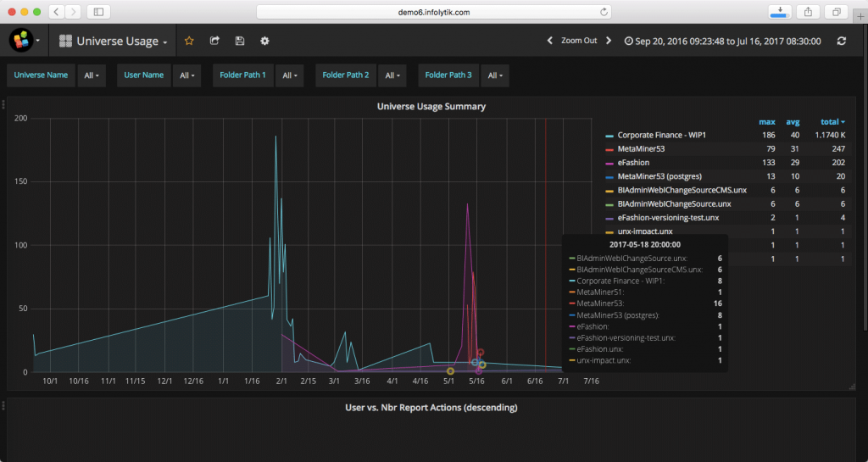Image resolution: width=868 pixels, height=462 pixels.
Task: Open dashboard settings gear icon
Action: click(x=264, y=41)
